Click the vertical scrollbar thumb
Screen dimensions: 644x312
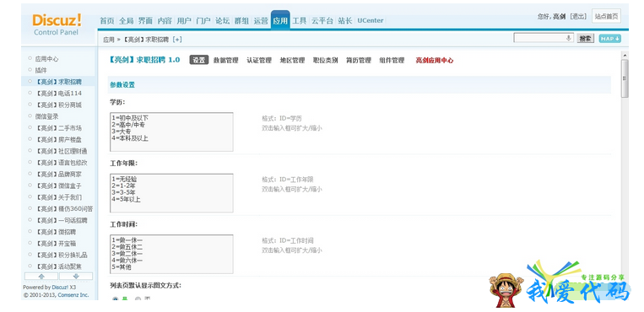pyautogui.click(x=625, y=78)
